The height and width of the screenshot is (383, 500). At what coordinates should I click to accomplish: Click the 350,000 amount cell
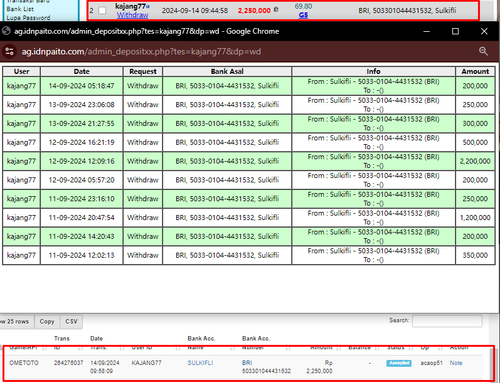475,255
